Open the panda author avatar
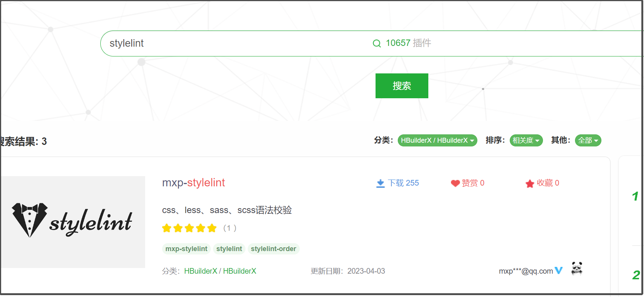644x297 pixels. coord(577,269)
